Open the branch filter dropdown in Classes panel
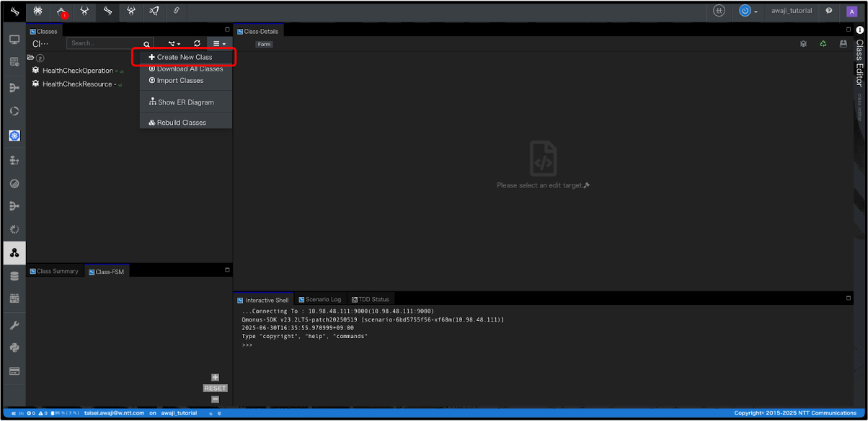 [174, 44]
